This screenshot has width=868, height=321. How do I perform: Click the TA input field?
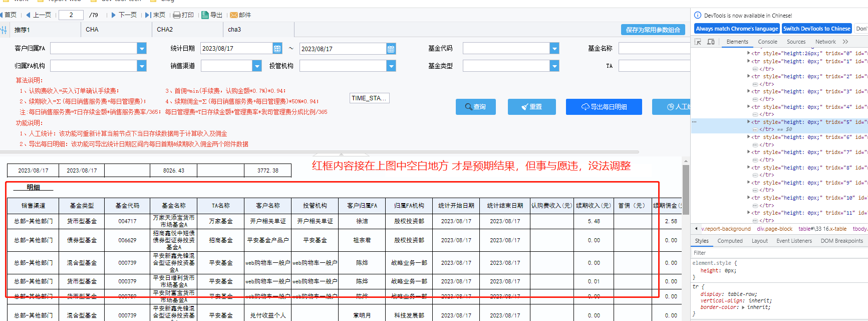pyautogui.click(x=655, y=66)
